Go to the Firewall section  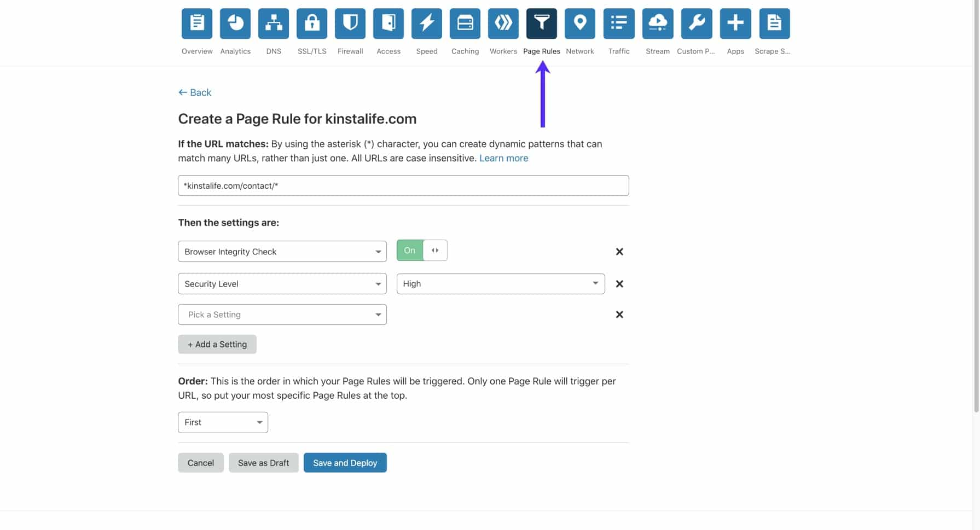(350, 24)
